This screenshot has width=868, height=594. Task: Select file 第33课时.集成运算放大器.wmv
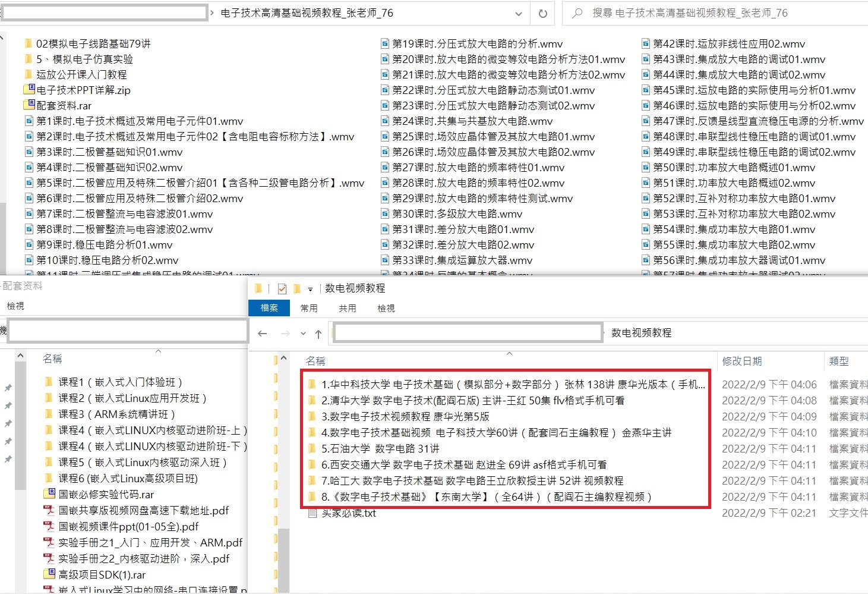click(x=456, y=260)
